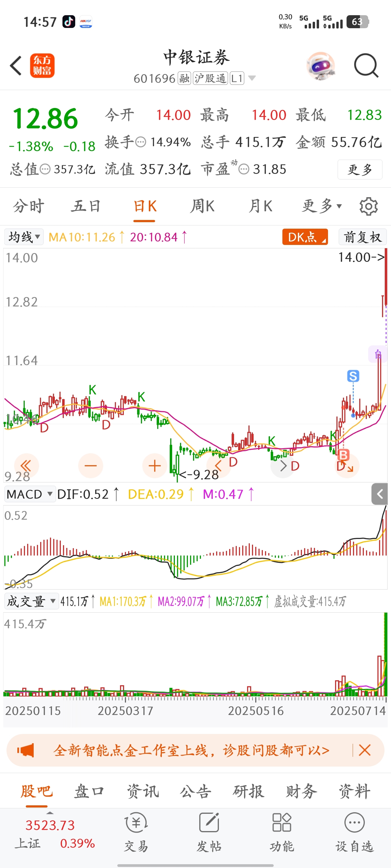Tap the <-9.28 low price label
This screenshot has width=391, height=868.
(199, 475)
